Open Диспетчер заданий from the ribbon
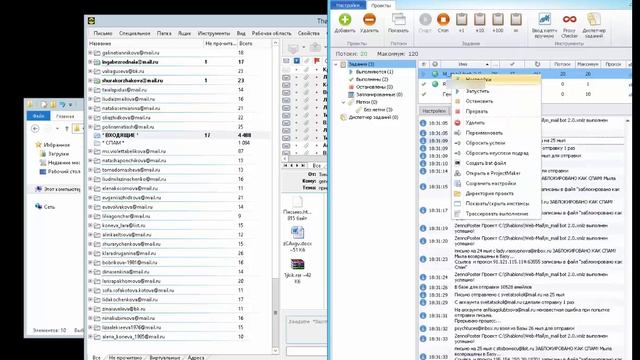This screenshot has height=360, width=640. pyautogui.click(x=594, y=25)
